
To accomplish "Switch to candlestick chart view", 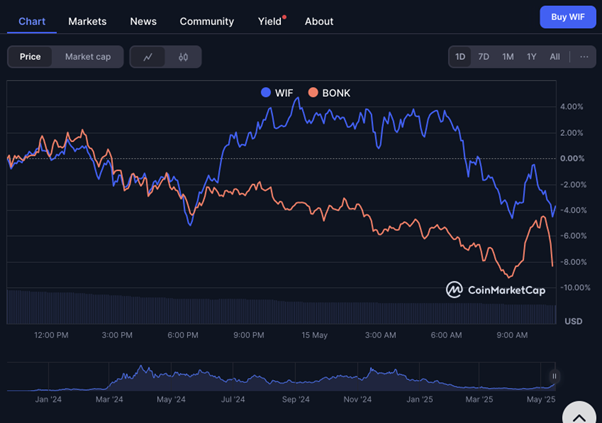I will tap(183, 57).
